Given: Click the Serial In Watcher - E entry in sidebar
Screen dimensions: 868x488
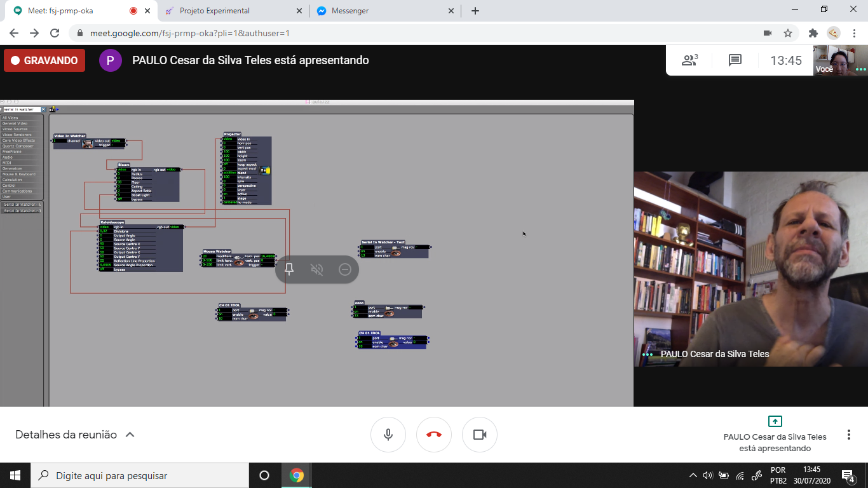Looking at the screenshot, I should 21,205.
